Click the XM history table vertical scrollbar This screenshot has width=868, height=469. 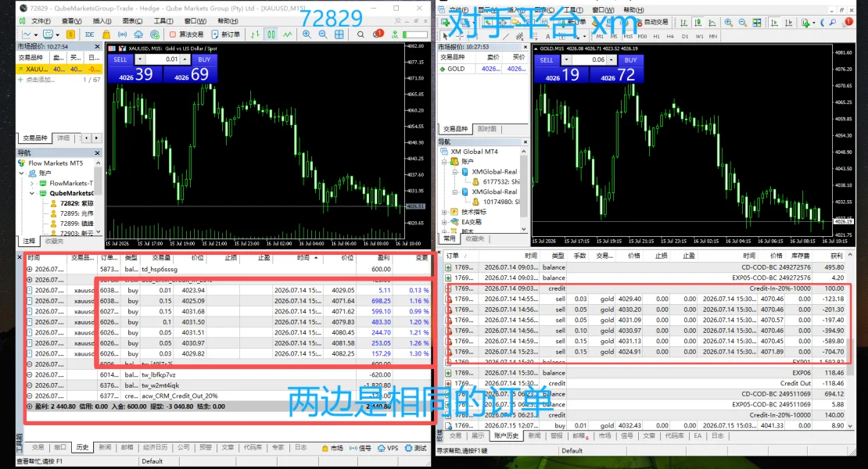pyautogui.click(x=851, y=343)
